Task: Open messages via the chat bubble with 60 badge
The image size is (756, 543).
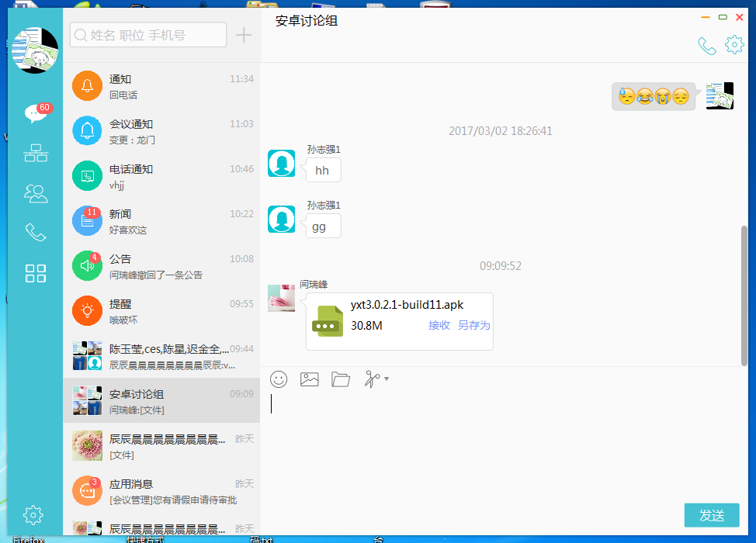Action: tap(36, 113)
